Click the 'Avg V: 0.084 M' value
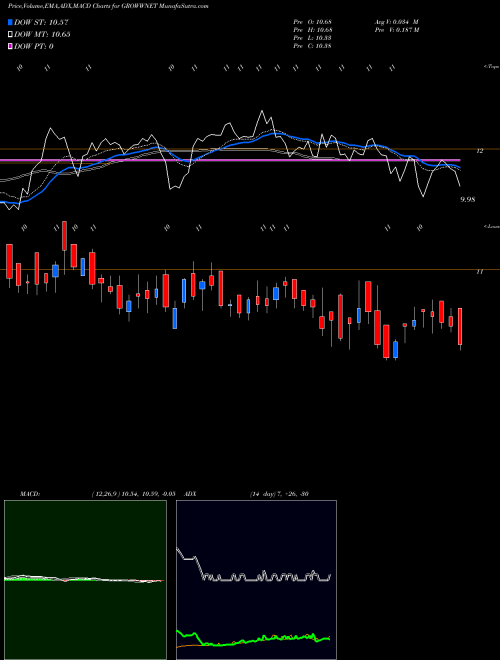 [396, 22]
